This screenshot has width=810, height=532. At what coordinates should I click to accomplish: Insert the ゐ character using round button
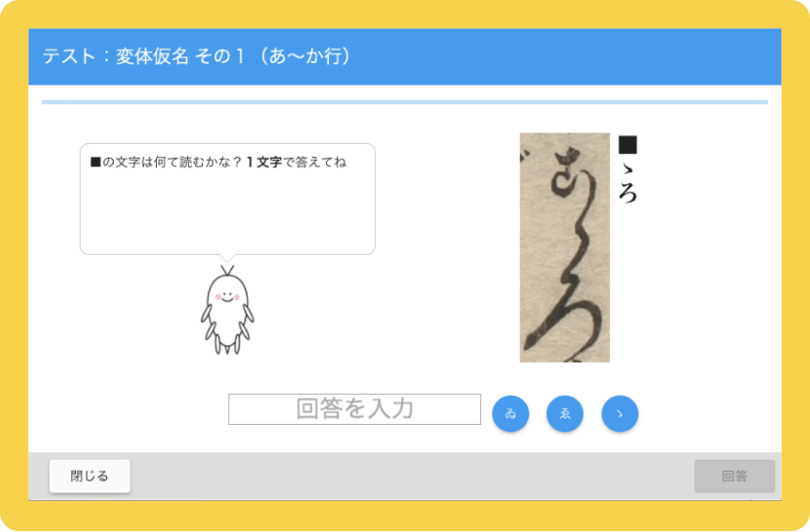click(x=510, y=414)
